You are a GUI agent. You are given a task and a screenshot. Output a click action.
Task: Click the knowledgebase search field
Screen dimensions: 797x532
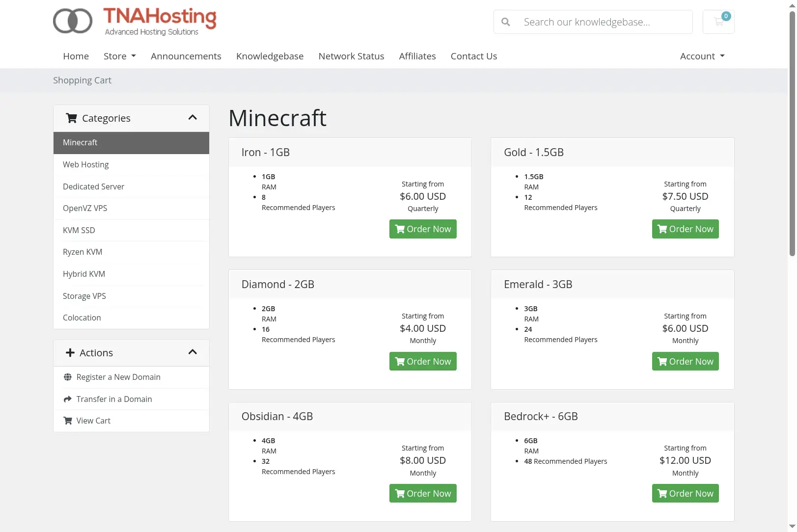pyautogui.click(x=593, y=22)
